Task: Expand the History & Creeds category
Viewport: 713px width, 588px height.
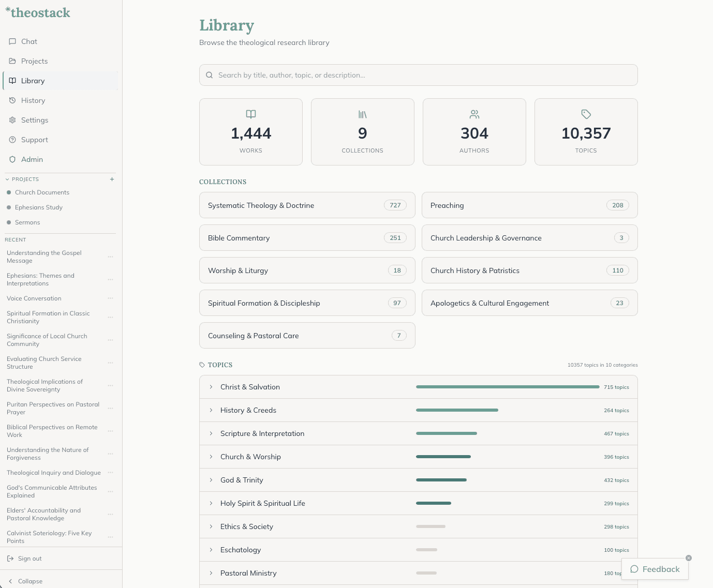Action: tap(211, 410)
